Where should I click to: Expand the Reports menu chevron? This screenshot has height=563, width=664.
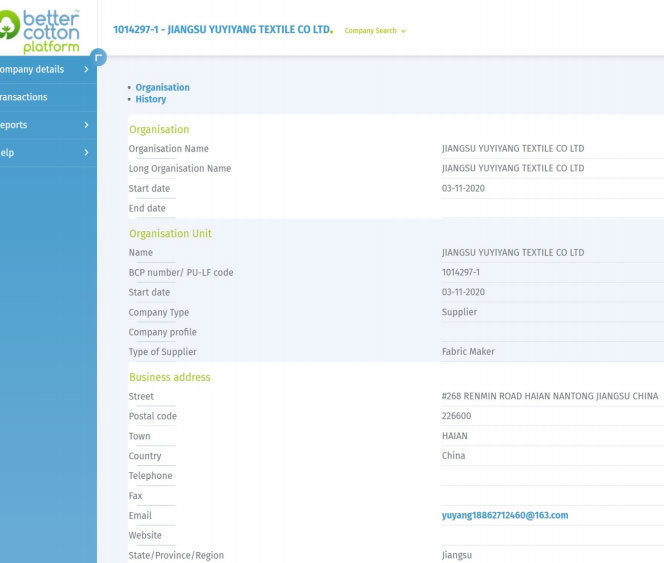pyautogui.click(x=86, y=125)
